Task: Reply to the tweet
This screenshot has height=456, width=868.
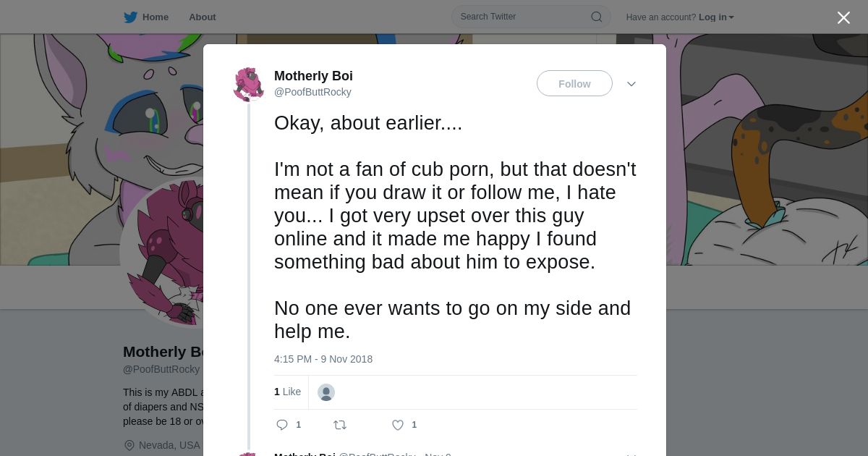Action: pos(283,425)
